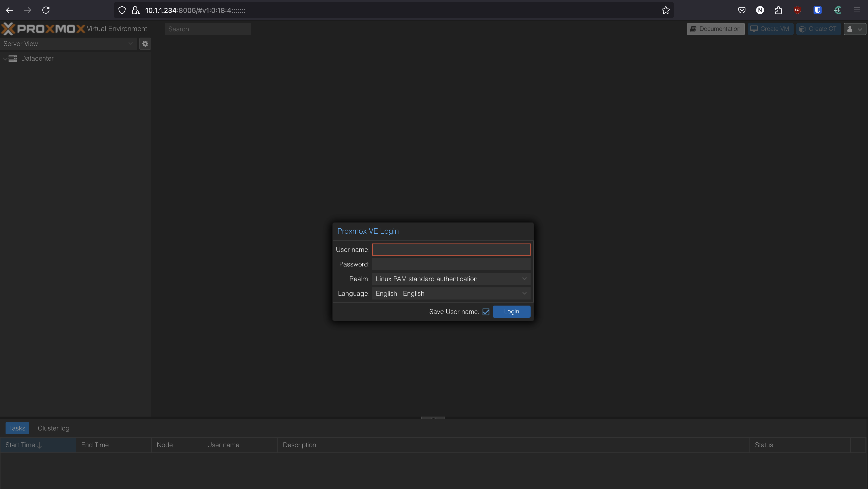This screenshot has width=868, height=489.
Task: Bookmark this page with the star toggle
Action: point(666,10)
